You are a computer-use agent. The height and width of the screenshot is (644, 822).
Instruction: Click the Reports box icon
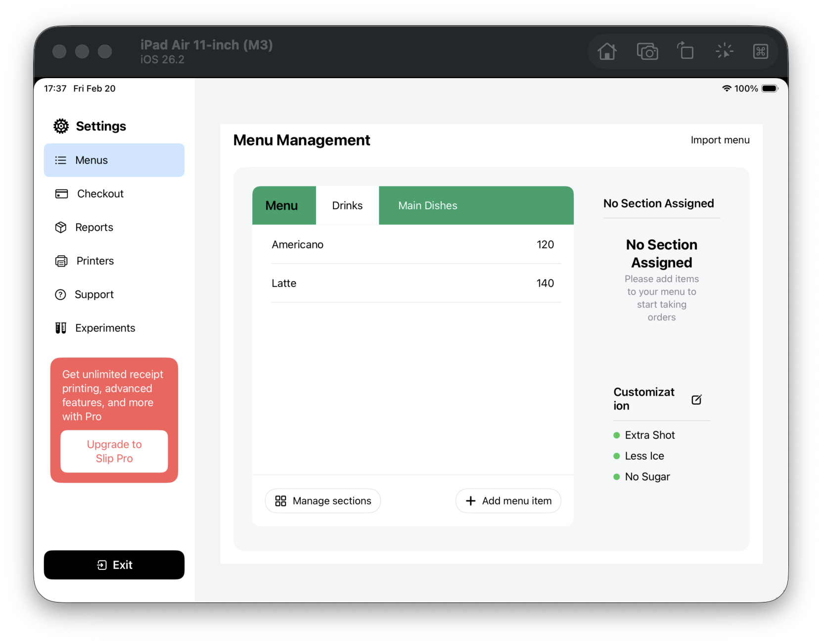pyautogui.click(x=61, y=228)
